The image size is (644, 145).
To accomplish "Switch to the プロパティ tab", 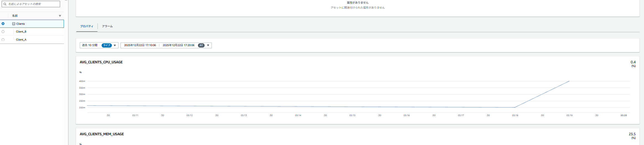I will pos(87,26).
